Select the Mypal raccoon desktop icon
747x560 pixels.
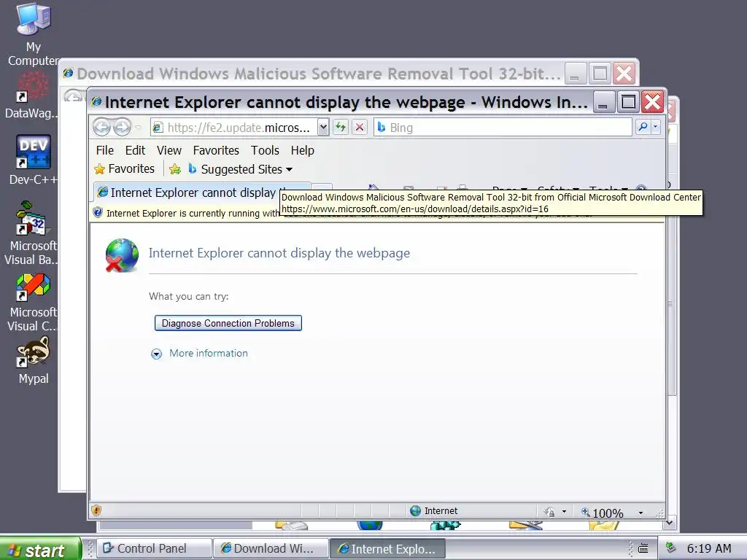(34, 360)
